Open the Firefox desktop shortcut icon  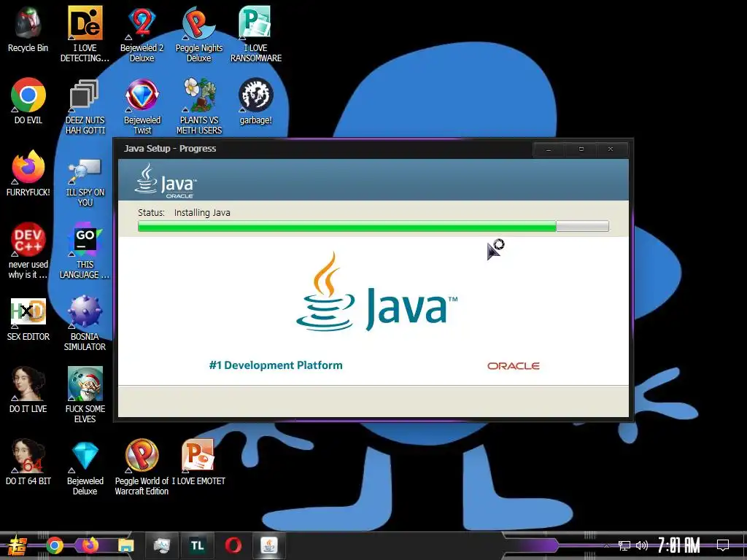tap(28, 174)
